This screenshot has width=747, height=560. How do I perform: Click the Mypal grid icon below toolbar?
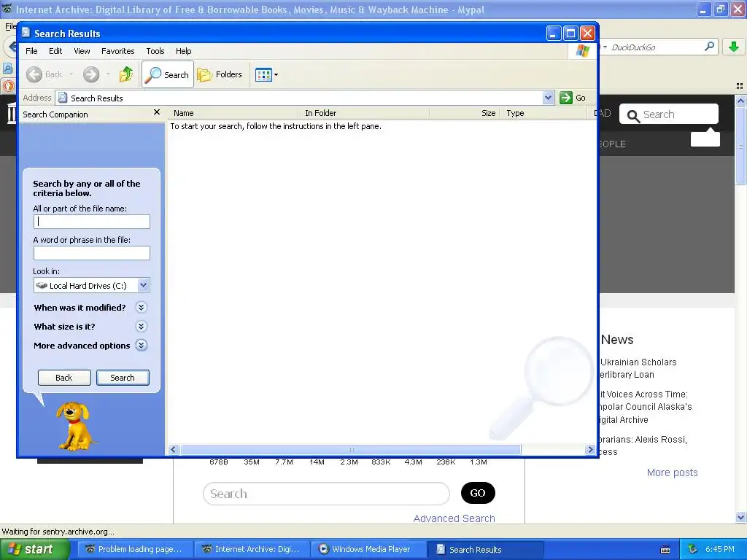pyautogui.click(x=740, y=86)
